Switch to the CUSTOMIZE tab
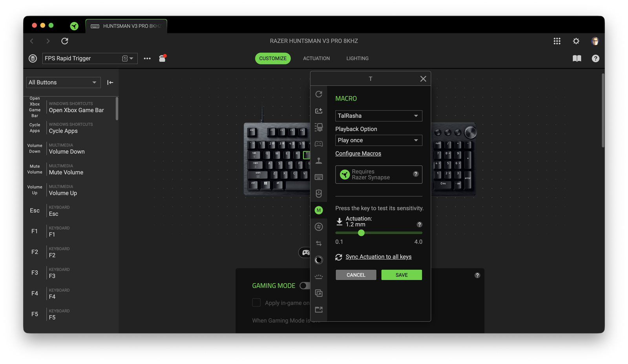 click(x=273, y=58)
